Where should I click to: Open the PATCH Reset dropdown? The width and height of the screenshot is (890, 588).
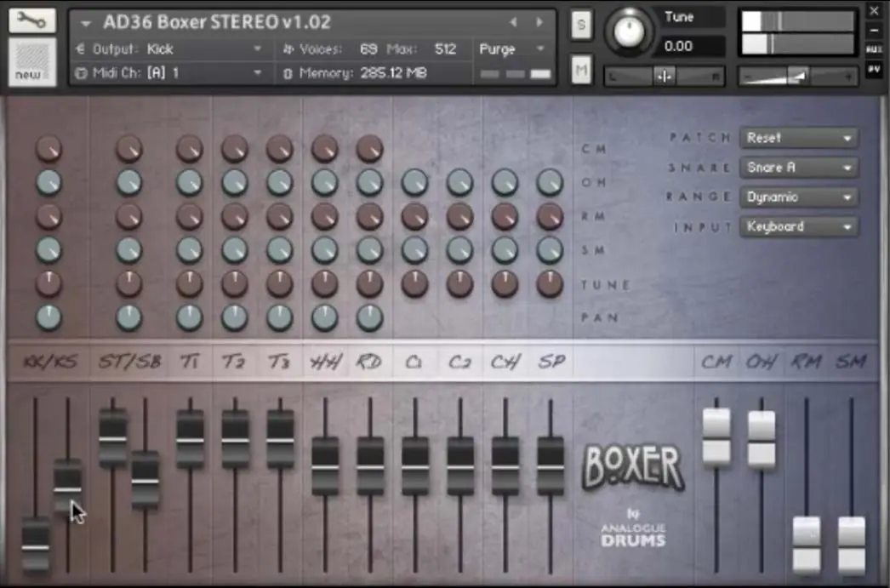[799, 138]
